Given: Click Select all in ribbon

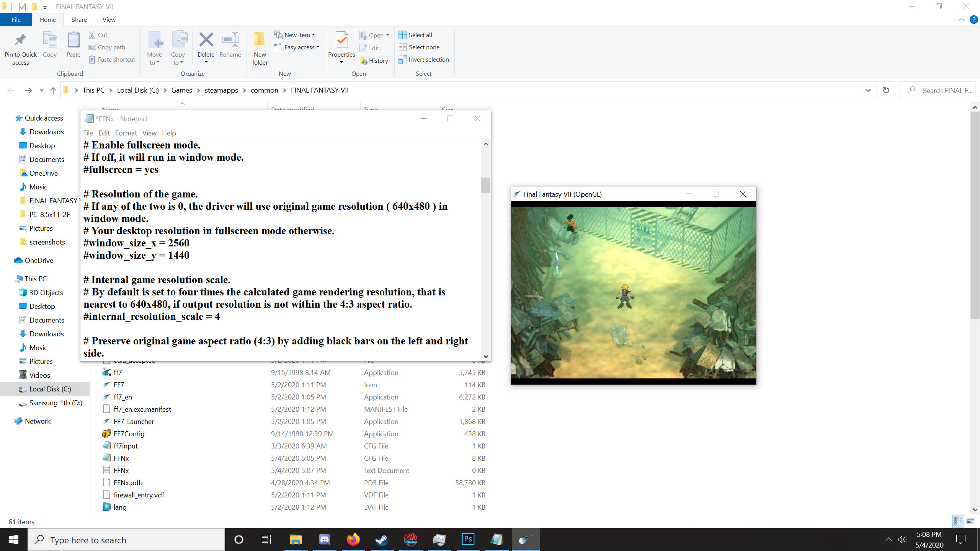Looking at the screenshot, I should [x=415, y=35].
